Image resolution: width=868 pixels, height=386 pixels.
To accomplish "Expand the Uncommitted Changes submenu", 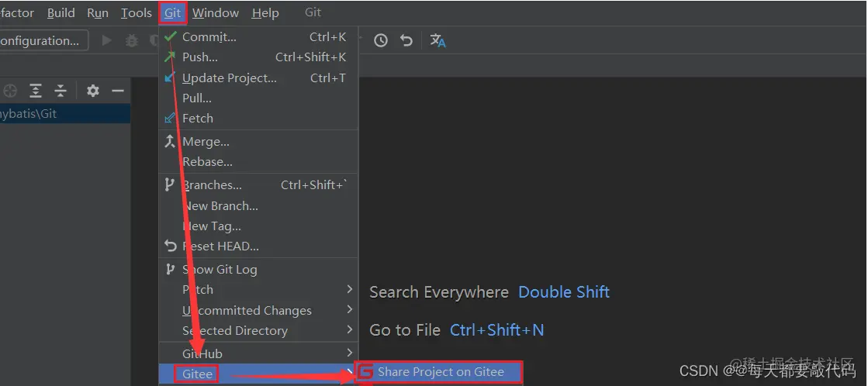I will (258, 310).
